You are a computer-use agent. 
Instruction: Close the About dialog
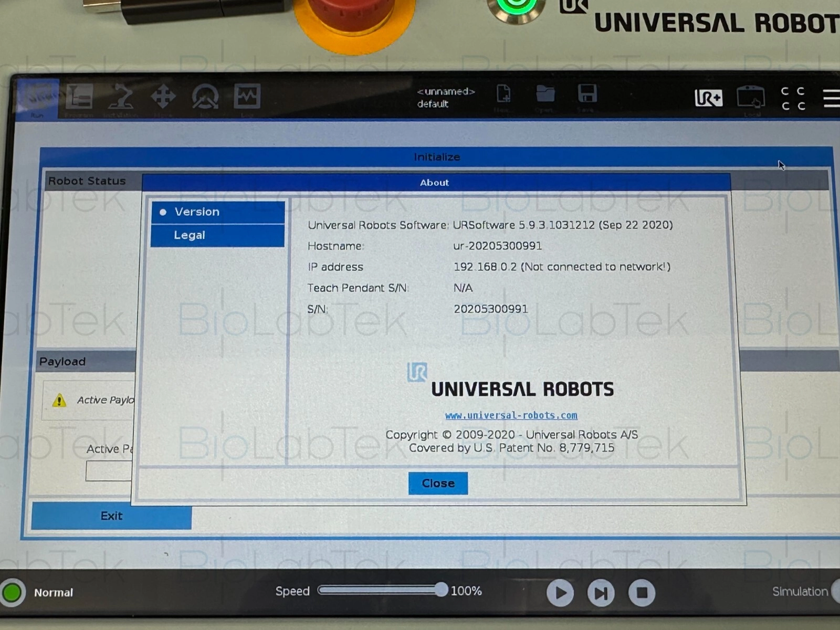(438, 483)
